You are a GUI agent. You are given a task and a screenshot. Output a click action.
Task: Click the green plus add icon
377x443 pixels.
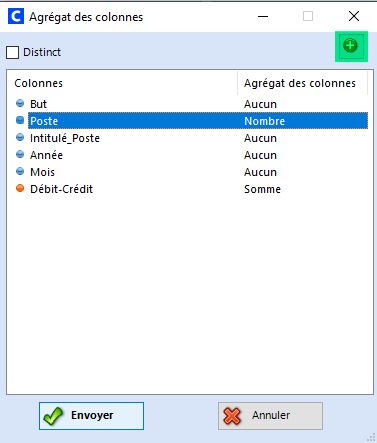351,46
